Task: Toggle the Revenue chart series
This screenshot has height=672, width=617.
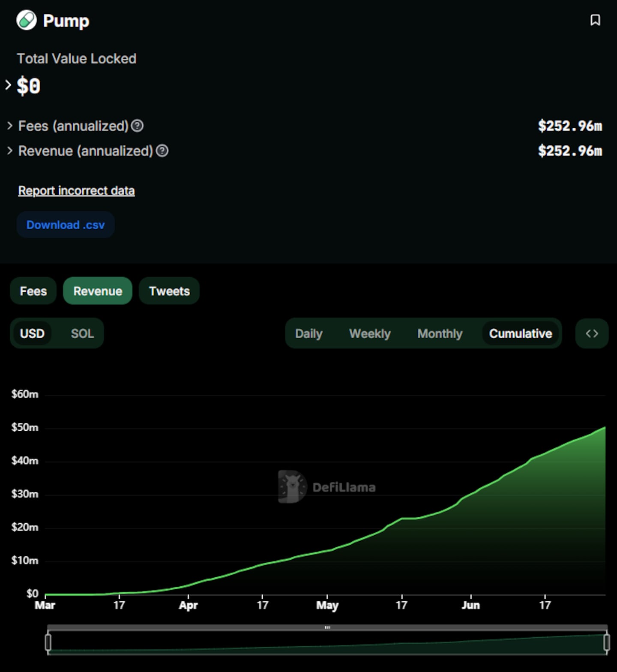Action: point(98,291)
